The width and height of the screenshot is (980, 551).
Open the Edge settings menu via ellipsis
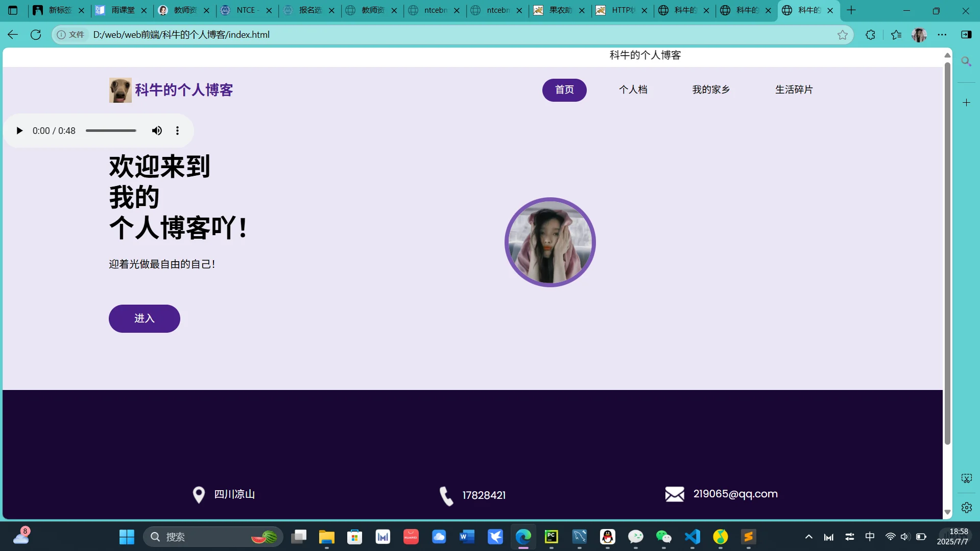tap(943, 34)
